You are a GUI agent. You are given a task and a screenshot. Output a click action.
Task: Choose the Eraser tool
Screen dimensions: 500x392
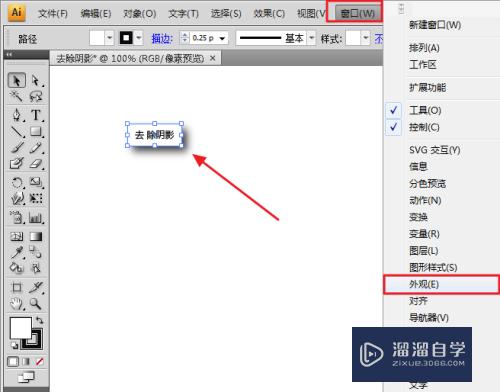36,164
